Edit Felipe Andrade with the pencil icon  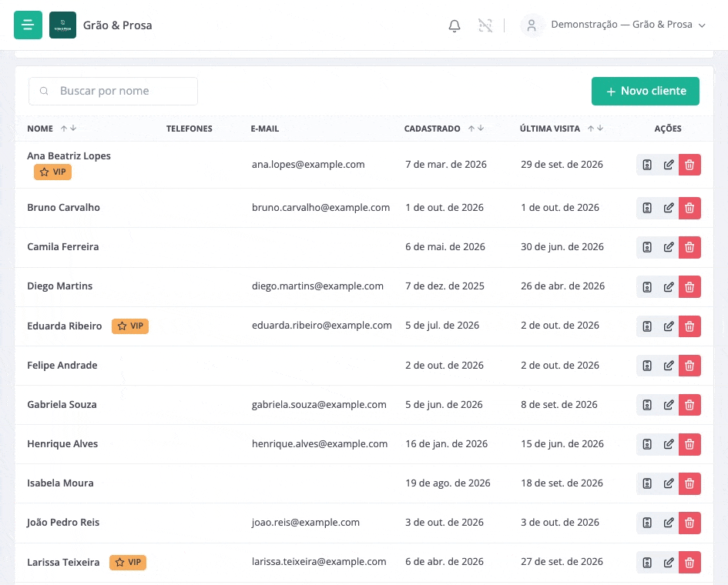click(668, 366)
